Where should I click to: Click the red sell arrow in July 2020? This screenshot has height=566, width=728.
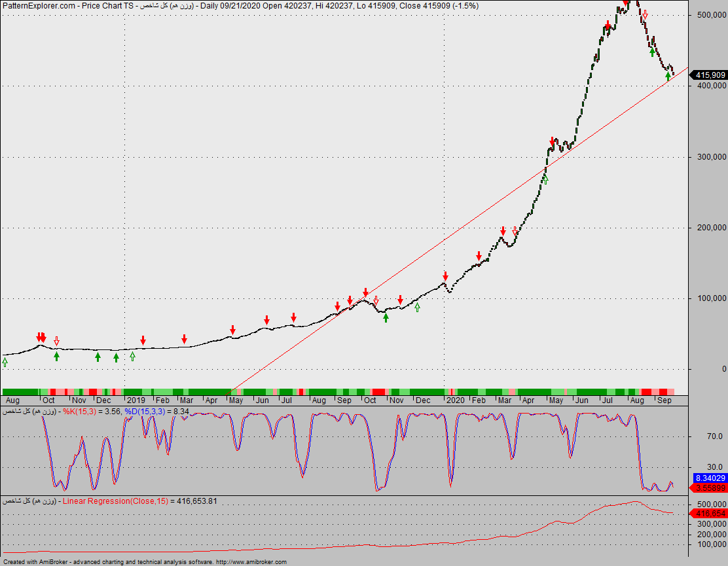pos(608,25)
